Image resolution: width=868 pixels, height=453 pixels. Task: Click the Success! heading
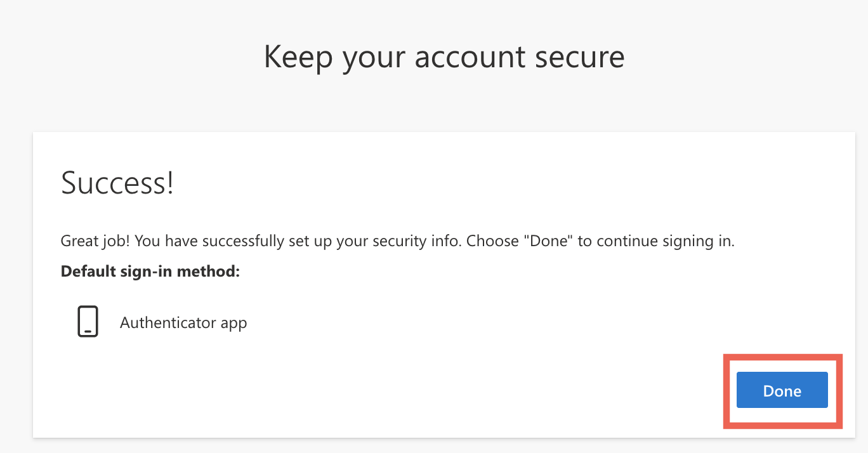point(117,183)
